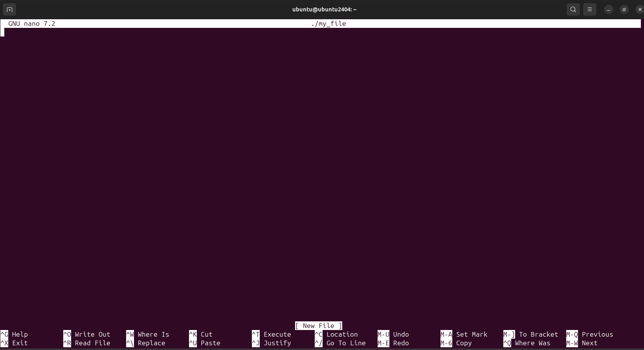
Task: Click the new tab icon in title bar
Action: click(9, 9)
